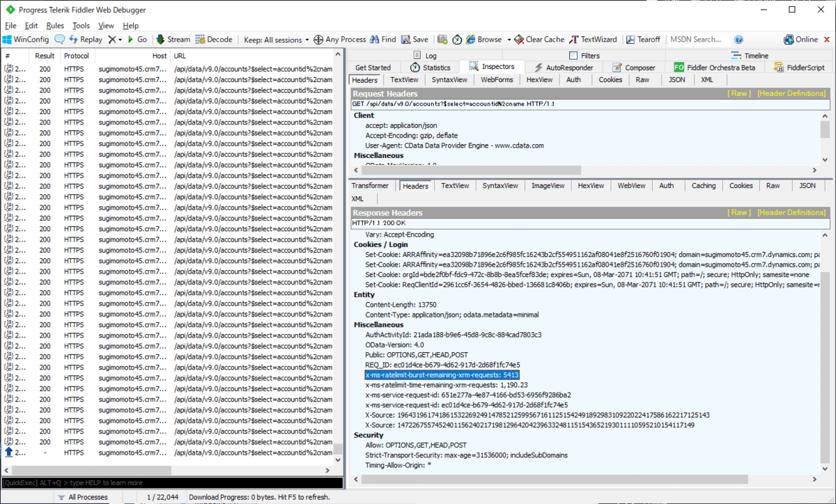836x504 pixels.
Task: Open the Browse dropdown arrow
Action: point(509,40)
